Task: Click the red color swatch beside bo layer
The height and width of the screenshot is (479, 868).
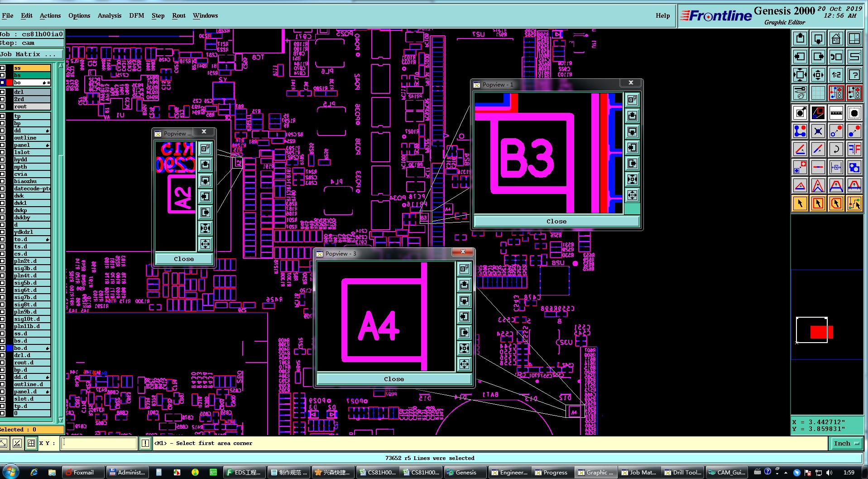Action: (10, 82)
